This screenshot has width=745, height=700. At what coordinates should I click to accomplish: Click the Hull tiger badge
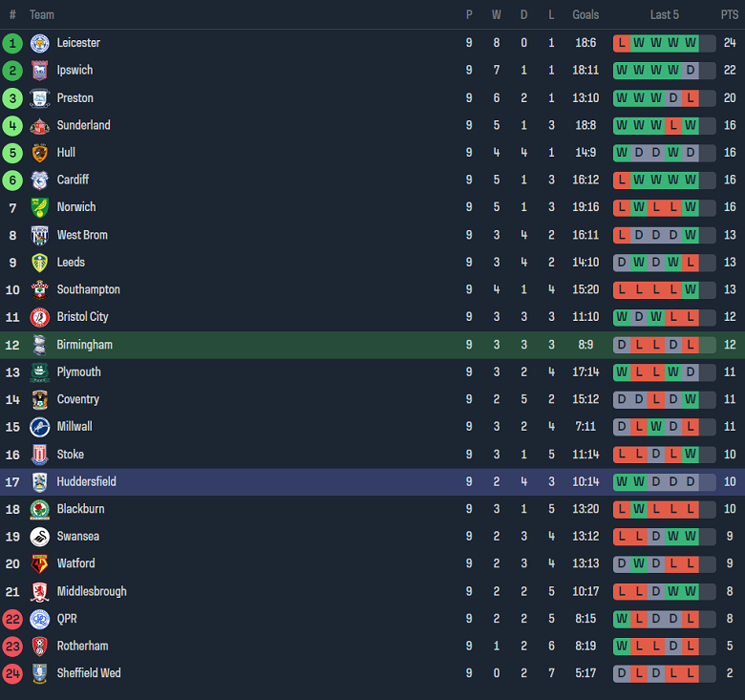click(39, 153)
